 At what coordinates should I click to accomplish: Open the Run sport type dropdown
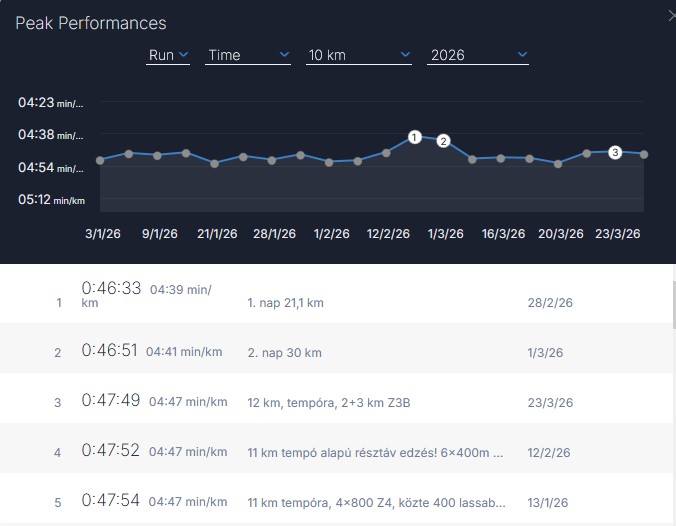pos(168,55)
